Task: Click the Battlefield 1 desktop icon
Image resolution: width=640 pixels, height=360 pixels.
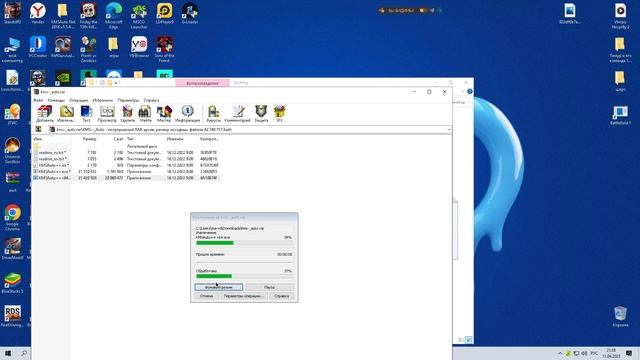Action: pyautogui.click(x=620, y=115)
